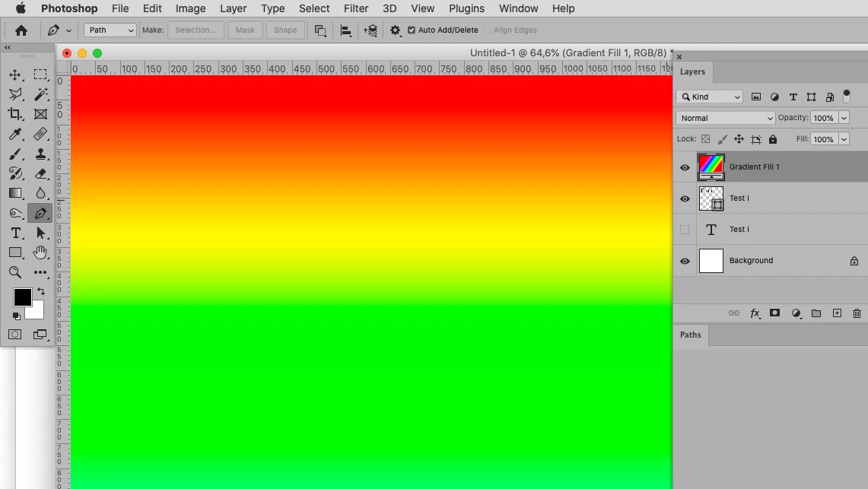This screenshot has width=868, height=489.
Task: Select the Clone Stamp tool
Action: 40,154
